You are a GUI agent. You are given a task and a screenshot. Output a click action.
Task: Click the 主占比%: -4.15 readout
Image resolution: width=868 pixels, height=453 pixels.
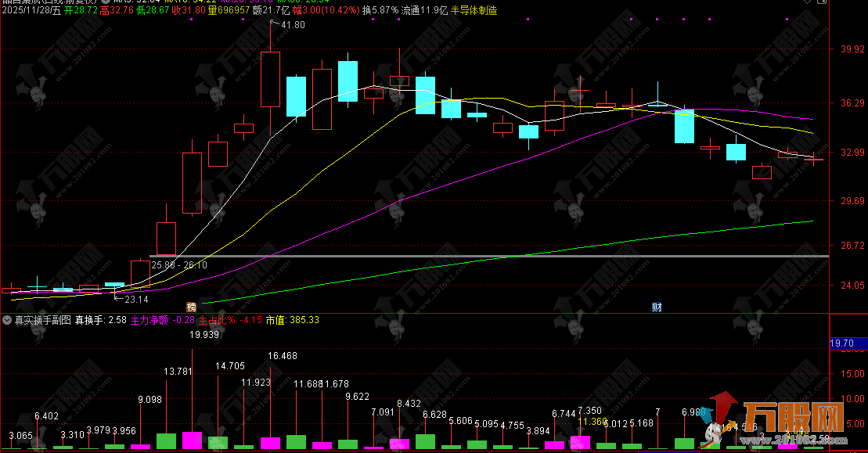pos(230,320)
